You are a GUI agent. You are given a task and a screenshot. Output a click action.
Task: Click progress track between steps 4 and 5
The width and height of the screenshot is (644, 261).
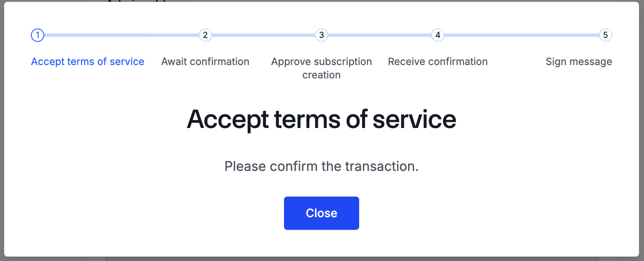click(x=521, y=35)
